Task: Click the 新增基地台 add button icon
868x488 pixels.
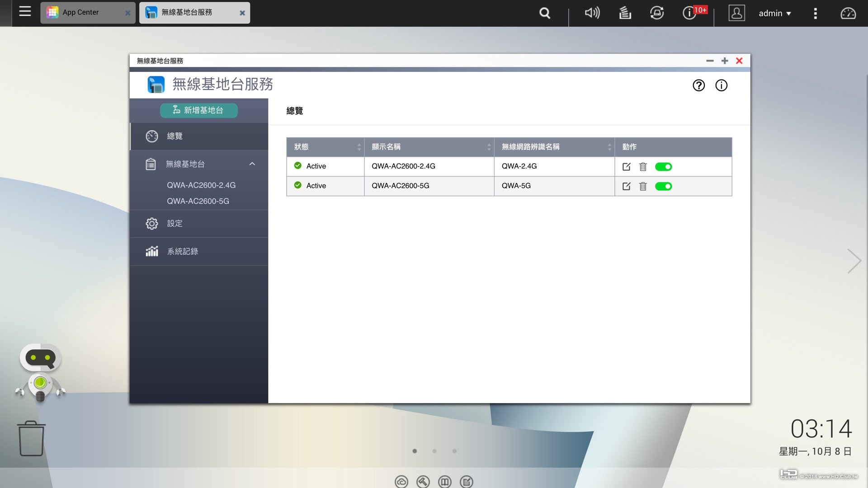Action: (x=176, y=110)
